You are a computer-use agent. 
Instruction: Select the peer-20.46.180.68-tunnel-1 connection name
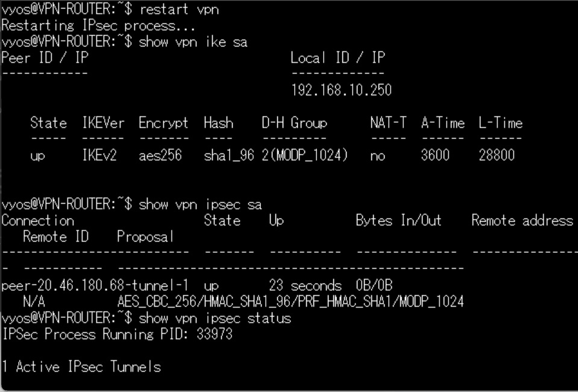(x=95, y=285)
